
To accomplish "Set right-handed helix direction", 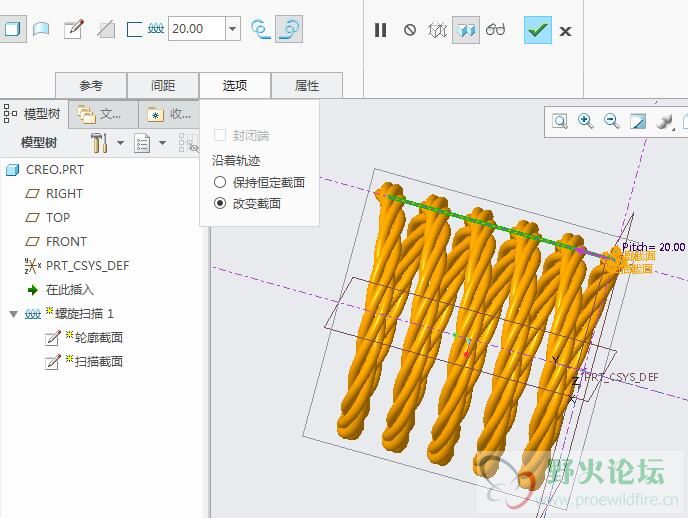I will coord(289,29).
